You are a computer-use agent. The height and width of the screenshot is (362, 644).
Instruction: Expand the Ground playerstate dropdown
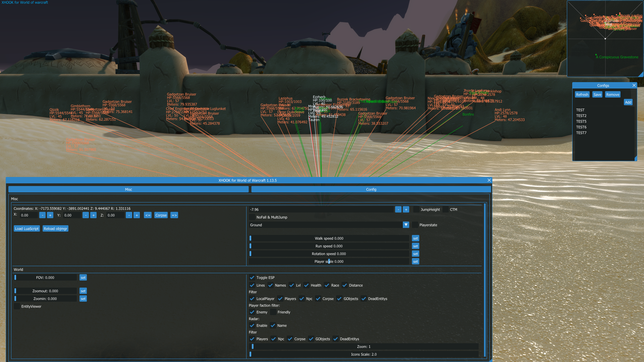(x=406, y=225)
